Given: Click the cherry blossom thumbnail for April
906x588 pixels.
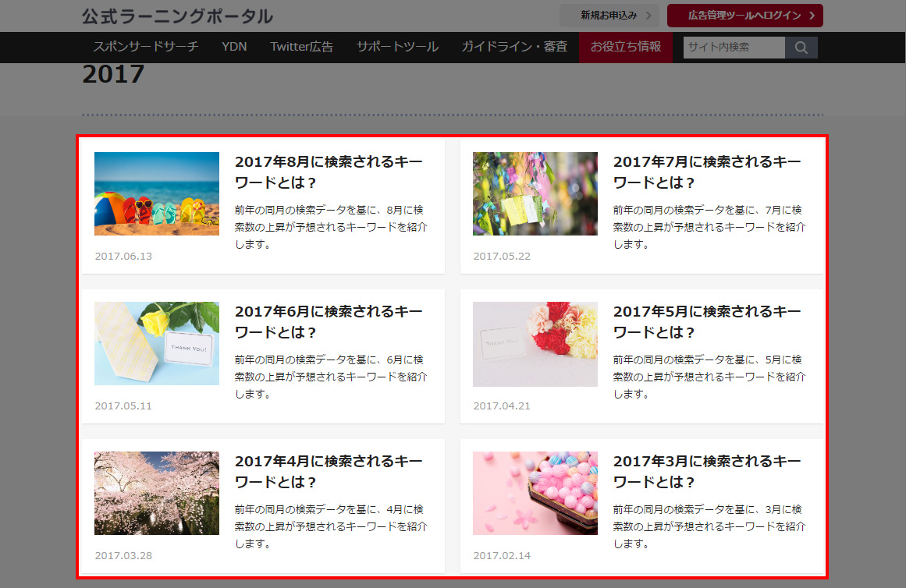Looking at the screenshot, I should pyautogui.click(x=156, y=493).
